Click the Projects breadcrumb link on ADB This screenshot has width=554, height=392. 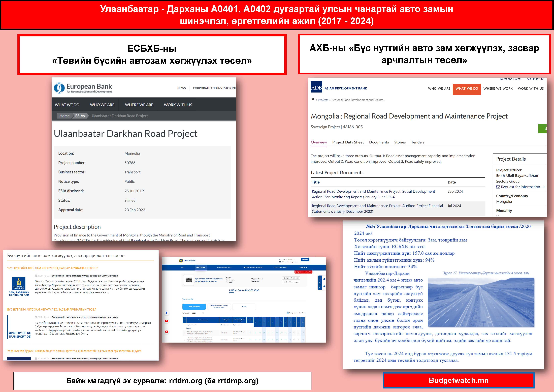pos(323,100)
